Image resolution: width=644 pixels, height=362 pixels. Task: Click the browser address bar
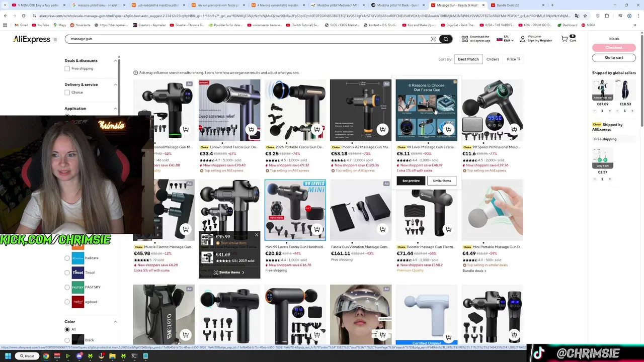pos(304,16)
